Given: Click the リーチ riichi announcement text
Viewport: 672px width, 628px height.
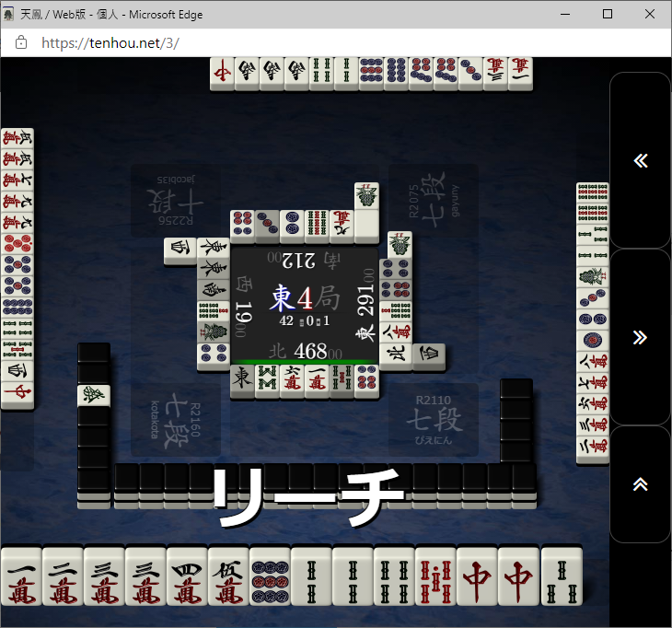Looking at the screenshot, I should tap(307, 497).
